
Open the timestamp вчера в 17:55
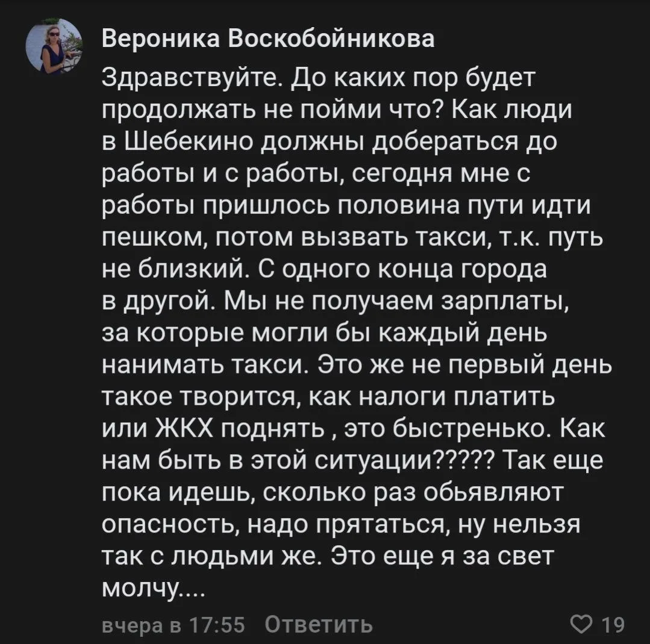[x=173, y=625]
